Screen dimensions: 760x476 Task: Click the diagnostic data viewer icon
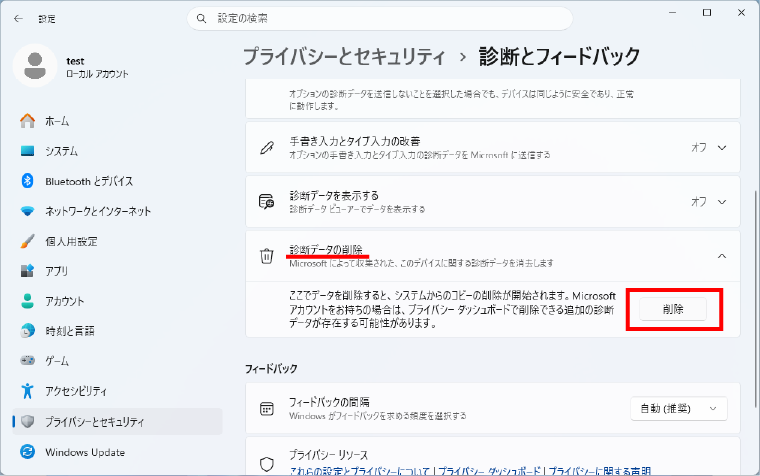tap(267, 201)
